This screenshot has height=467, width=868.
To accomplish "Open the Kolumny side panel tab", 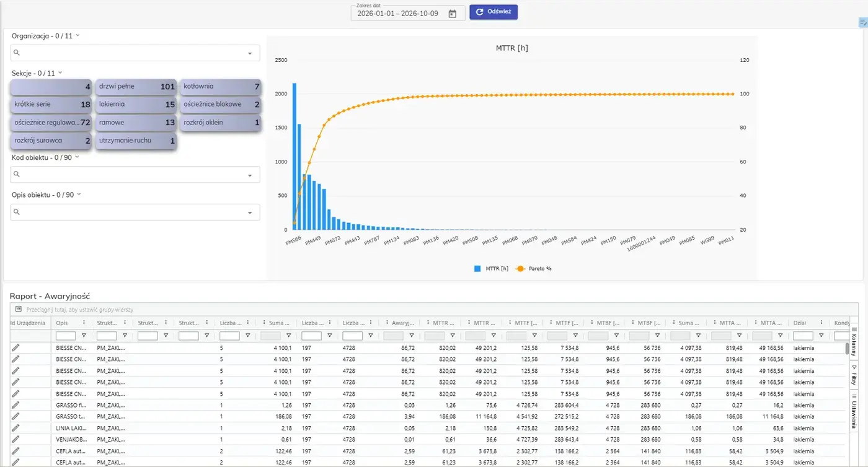I will [854, 343].
